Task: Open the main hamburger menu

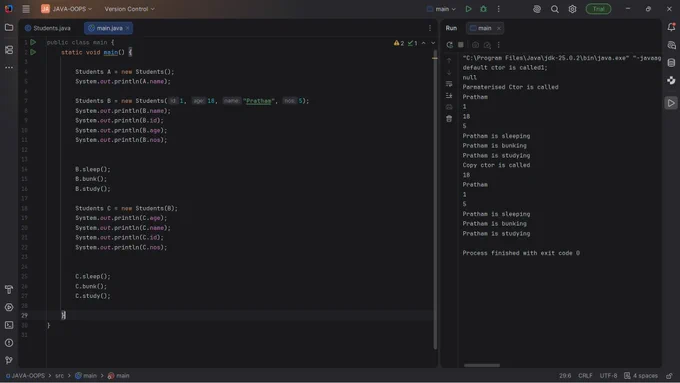Action: point(26,9)
